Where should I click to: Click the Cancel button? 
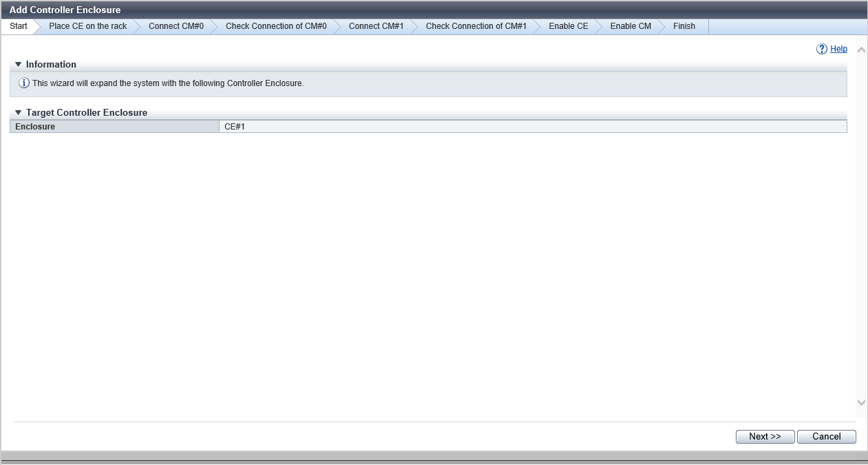click(x=826, y=437)
